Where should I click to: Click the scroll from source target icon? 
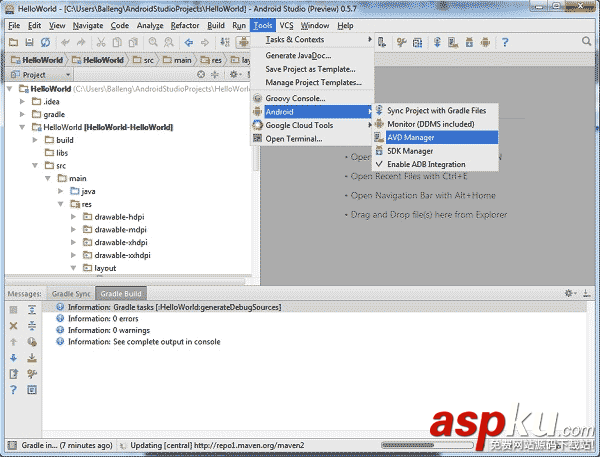201,74
